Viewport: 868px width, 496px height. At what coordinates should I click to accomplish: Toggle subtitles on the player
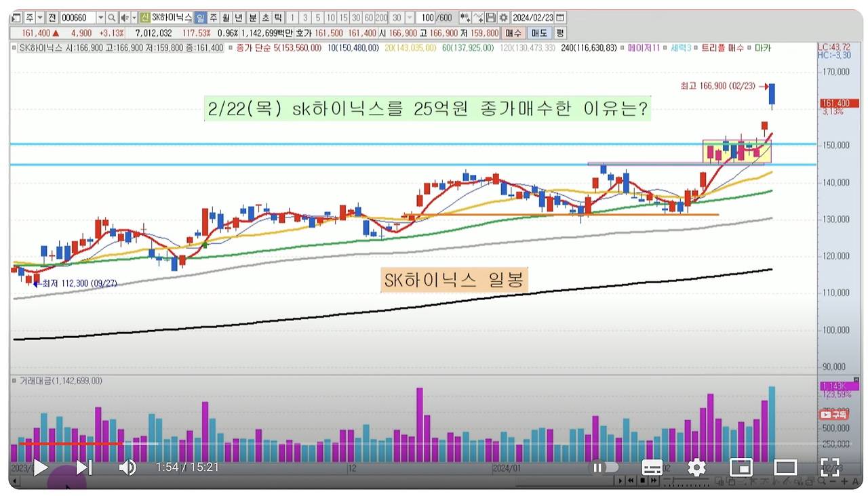652,468
